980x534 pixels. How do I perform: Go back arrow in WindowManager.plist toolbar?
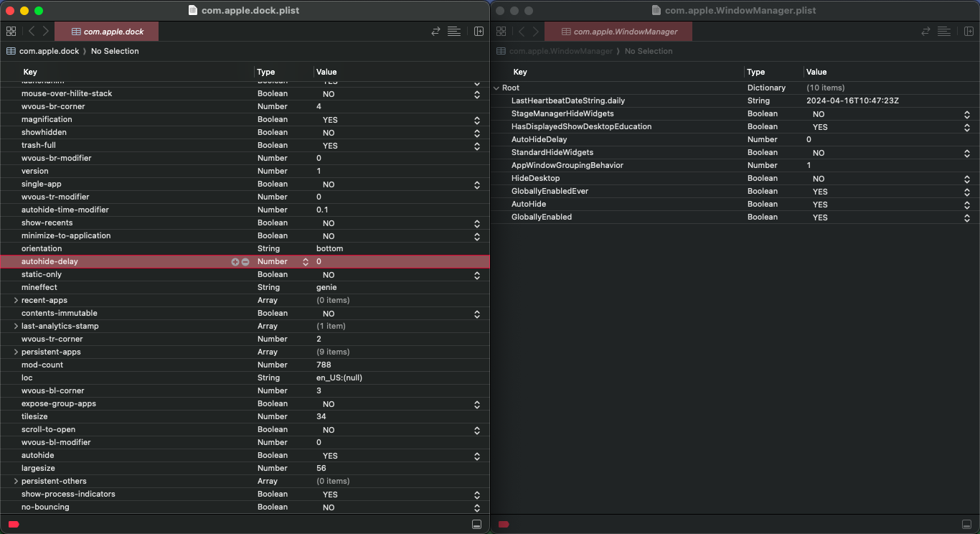pos(522,32)
